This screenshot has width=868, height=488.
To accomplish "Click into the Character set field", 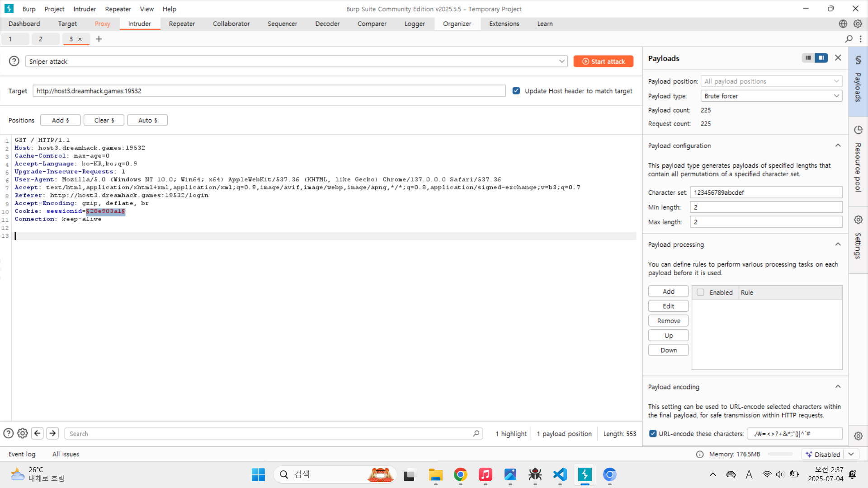I will click(x=765, y=192).
